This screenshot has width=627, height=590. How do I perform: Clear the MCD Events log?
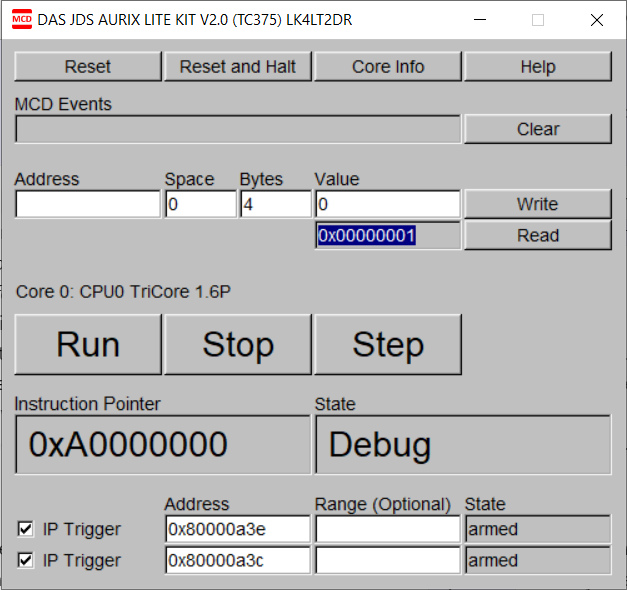pyautogui.click(x=538, y=129)
